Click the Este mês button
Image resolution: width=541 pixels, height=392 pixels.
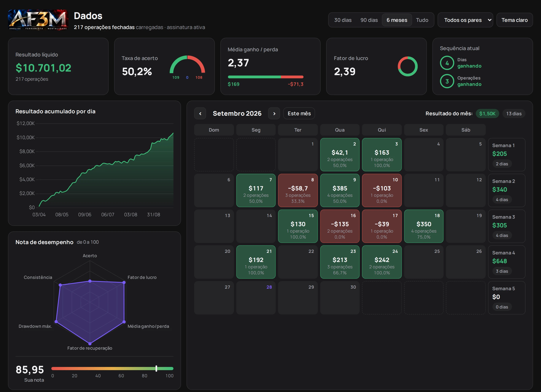[299, 114]
